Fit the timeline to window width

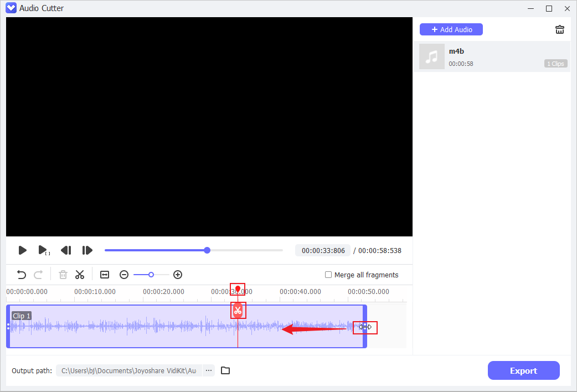click(x=105, y=275)
